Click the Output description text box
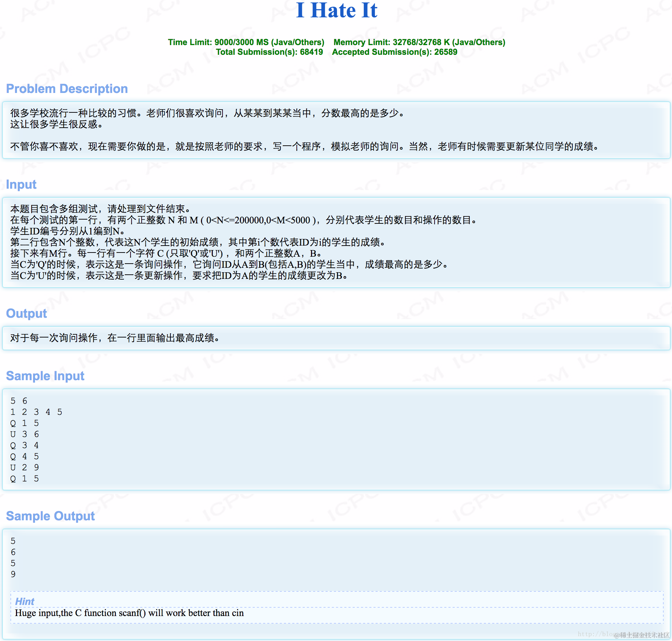Image resolution: width=672 pixels, height=641 pixels. pyautogui.click(x=336, y=338)
